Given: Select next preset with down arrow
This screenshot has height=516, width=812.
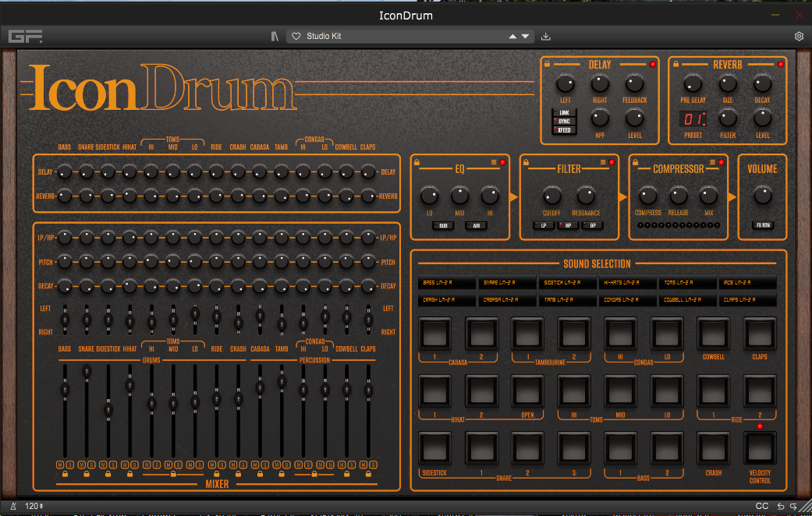Looking at the screenshot, I should 525,36.
